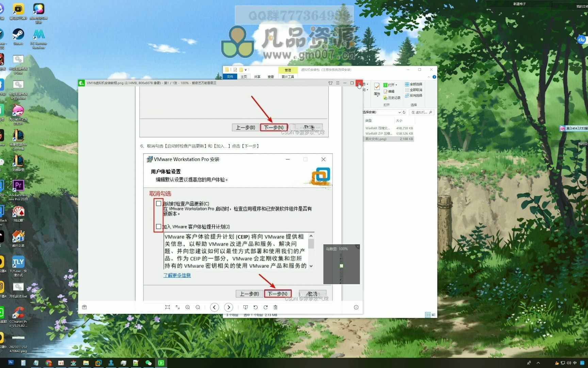Click 反向选择 to invert selection

pos(413,96)
